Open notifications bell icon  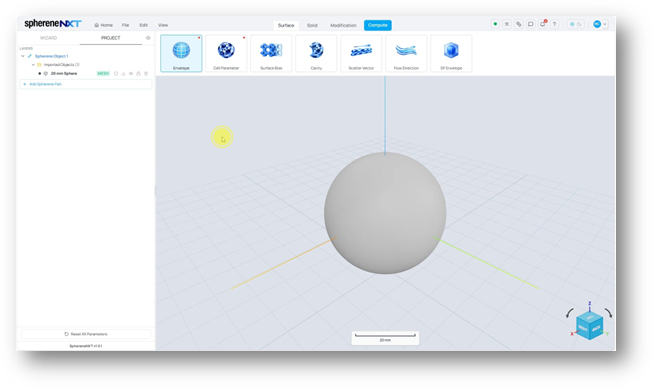coord(542,24)
